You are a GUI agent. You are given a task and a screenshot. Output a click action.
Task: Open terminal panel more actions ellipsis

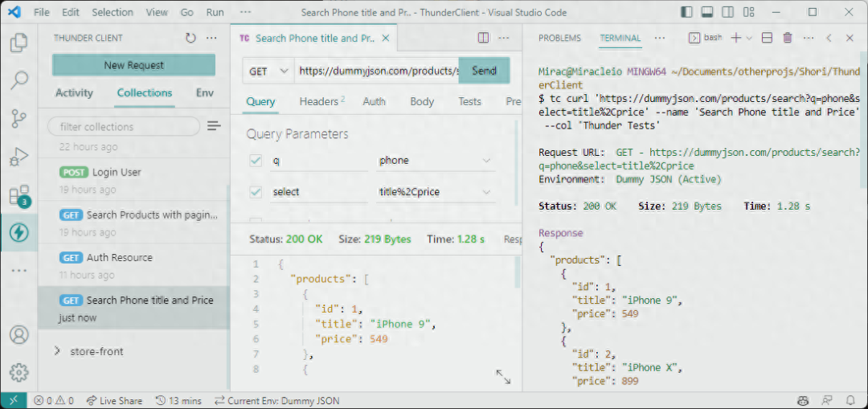tap(809, 38)
